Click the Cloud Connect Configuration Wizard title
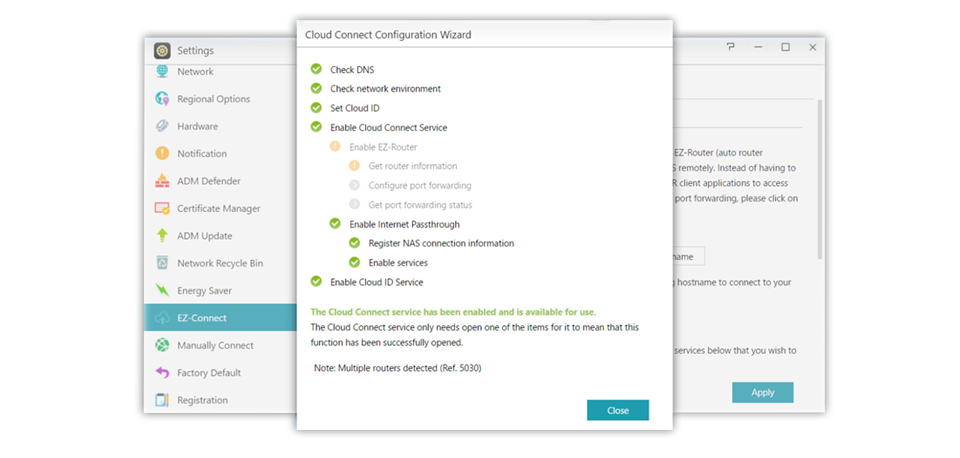 (x=388, y=35)
